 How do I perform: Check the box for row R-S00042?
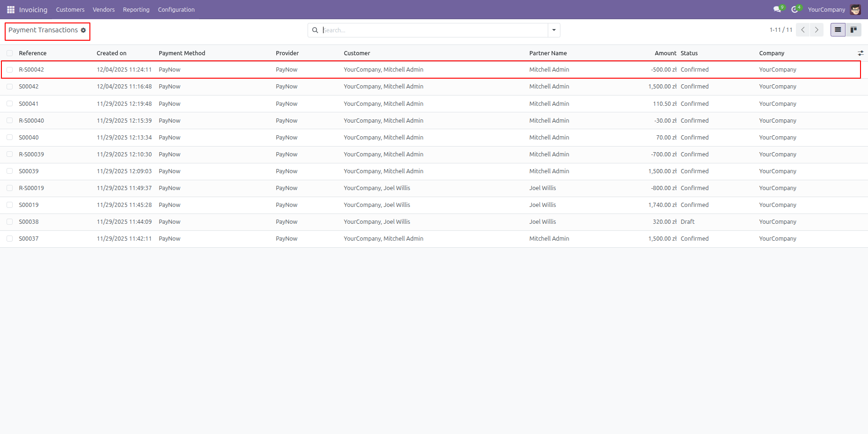(10, 70)
